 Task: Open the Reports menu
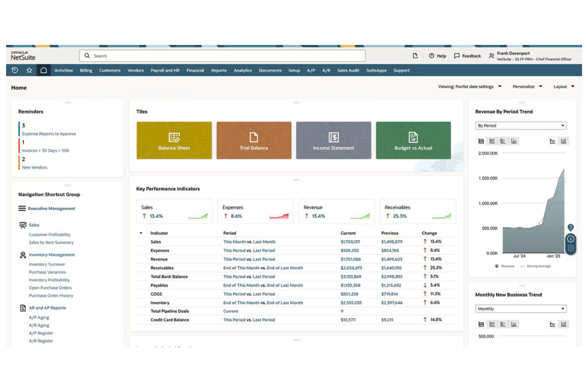point(219,70)
